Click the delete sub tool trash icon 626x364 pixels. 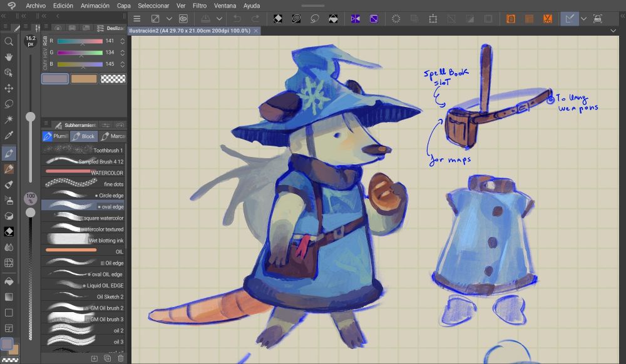121,358
